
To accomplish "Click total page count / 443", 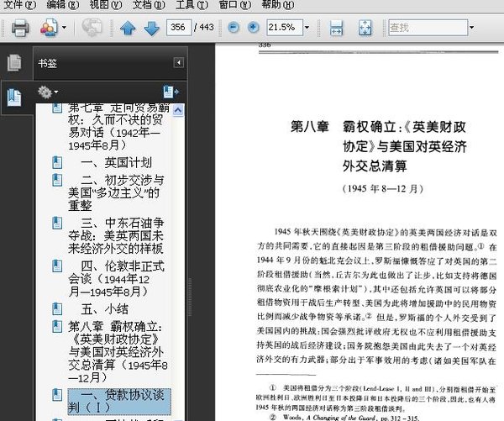I will click(204, 28).
